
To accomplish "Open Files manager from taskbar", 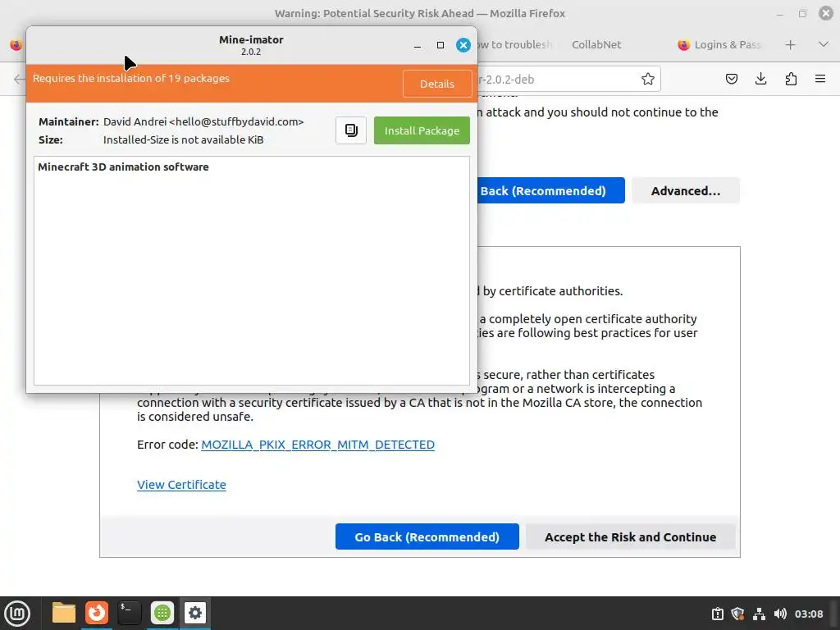I will coord(64,613).
